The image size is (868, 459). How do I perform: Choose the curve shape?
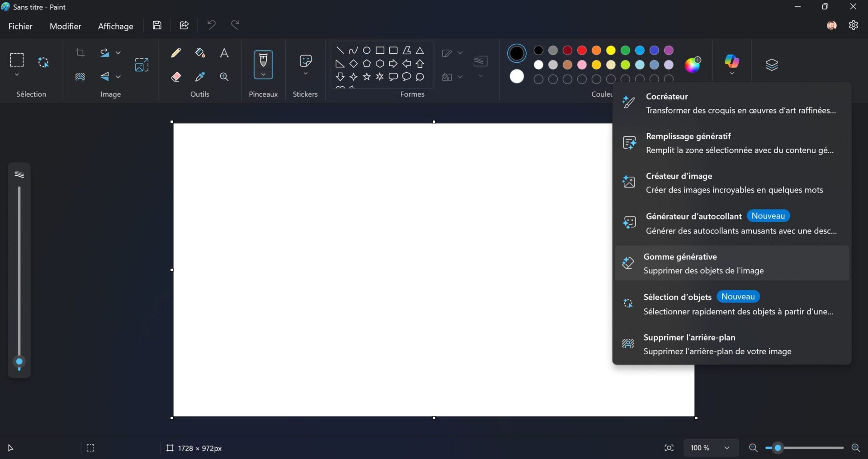(353, 51)
